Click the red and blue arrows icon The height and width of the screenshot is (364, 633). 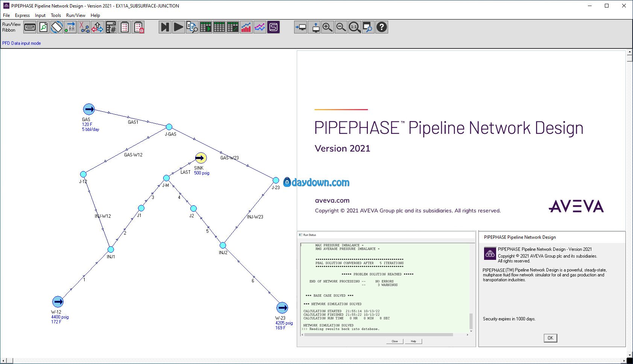pyautogui.click(x=97, y=27)
